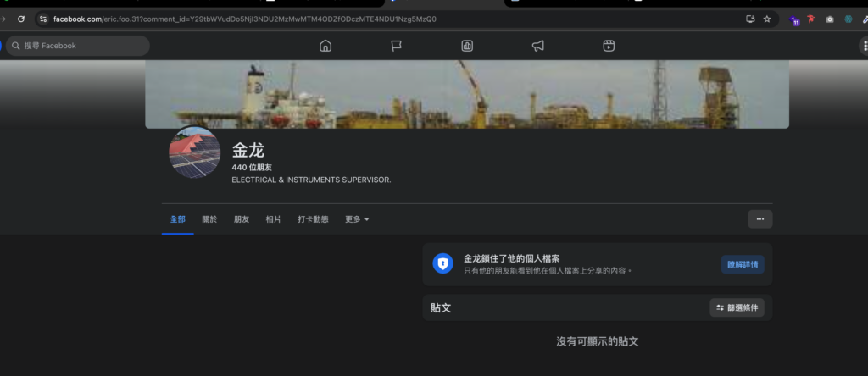Open the Ads megaphone icon
The height and width of the screenshot is (376, 868).
537,46
